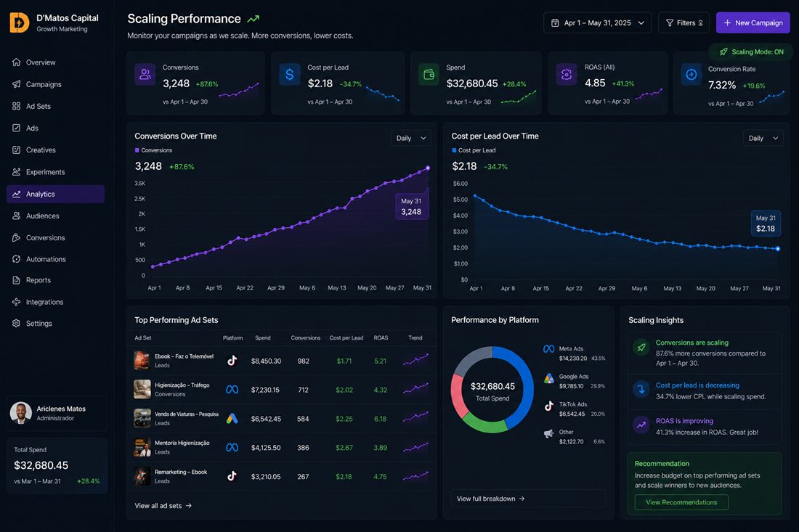The image size is (799, 532).
Task: Click the Conversion Rate card icon
Action: coord(691,75)
